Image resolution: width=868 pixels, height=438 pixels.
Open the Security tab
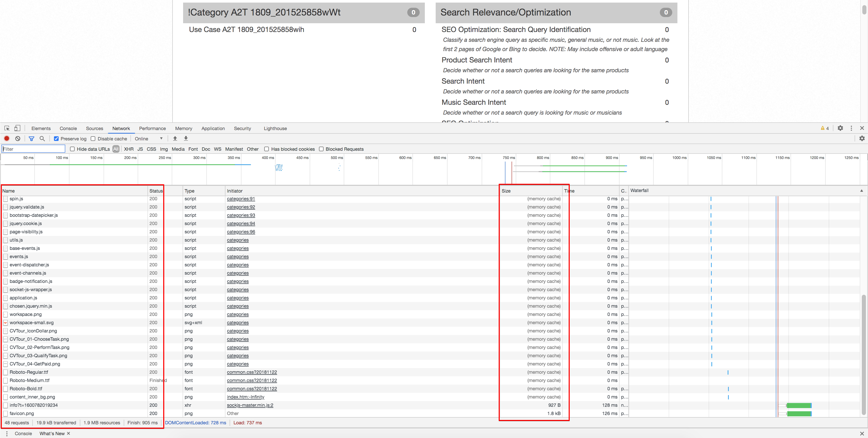pyautogui.click(x=242, y=128)
